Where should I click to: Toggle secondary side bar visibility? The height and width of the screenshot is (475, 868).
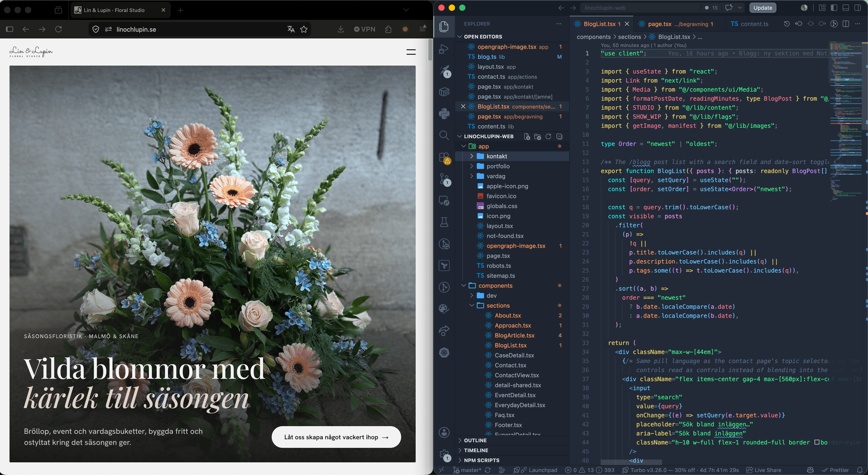coord(858,7)
